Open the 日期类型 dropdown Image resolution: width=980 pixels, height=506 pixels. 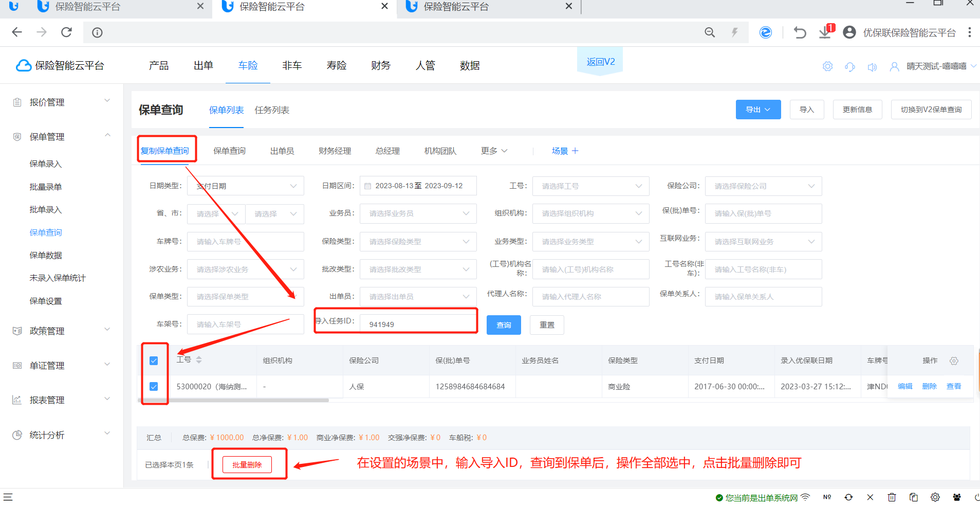click(x=246, y=186)
